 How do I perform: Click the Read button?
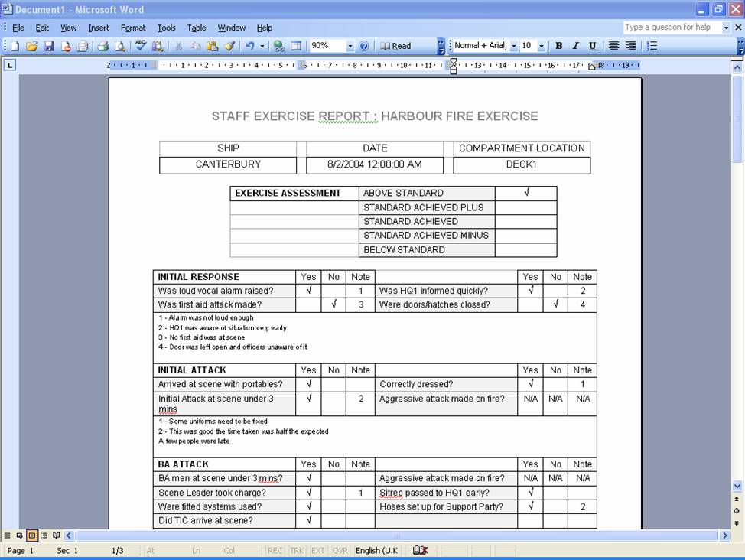click(395, 46)
